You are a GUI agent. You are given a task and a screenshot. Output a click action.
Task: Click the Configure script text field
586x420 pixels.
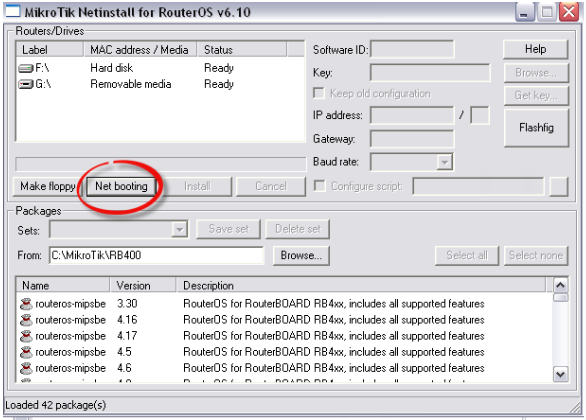point(478,186)
